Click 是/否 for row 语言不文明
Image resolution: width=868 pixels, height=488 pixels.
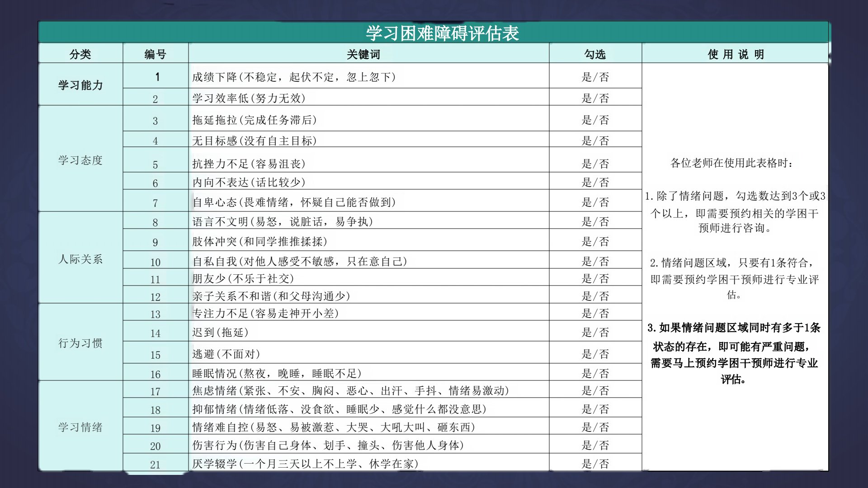point(595,221)
